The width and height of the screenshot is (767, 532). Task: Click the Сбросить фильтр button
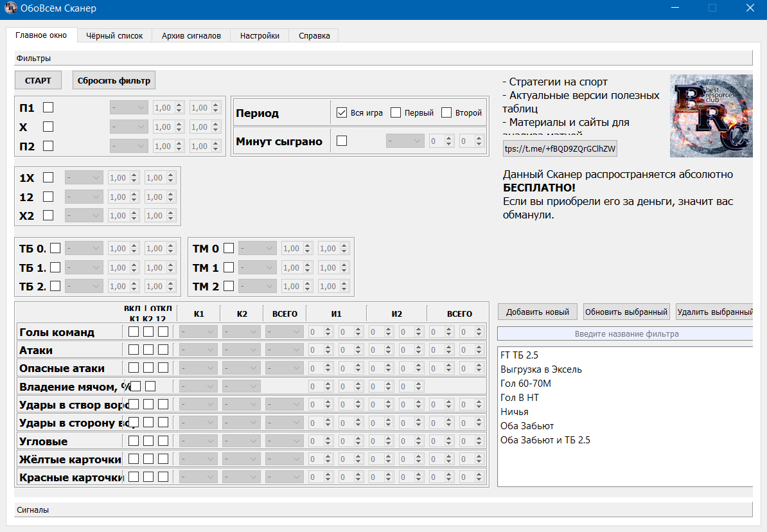coord(114,80)
